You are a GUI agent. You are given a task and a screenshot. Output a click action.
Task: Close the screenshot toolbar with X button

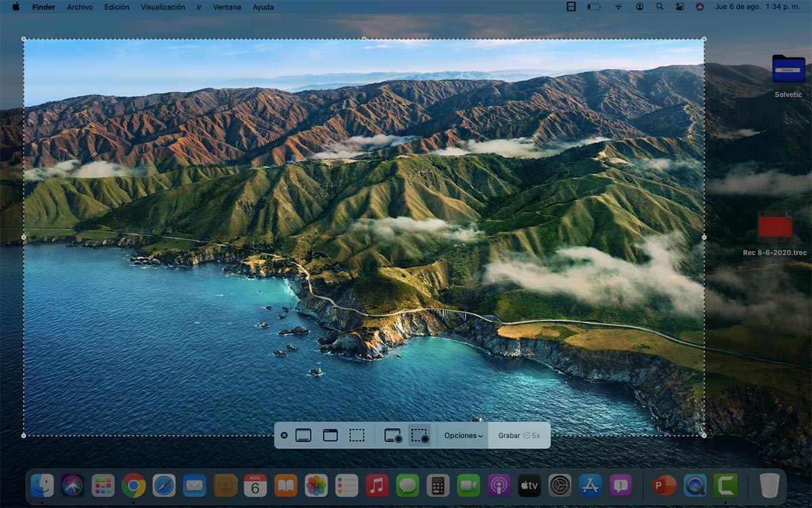[284, 436]
